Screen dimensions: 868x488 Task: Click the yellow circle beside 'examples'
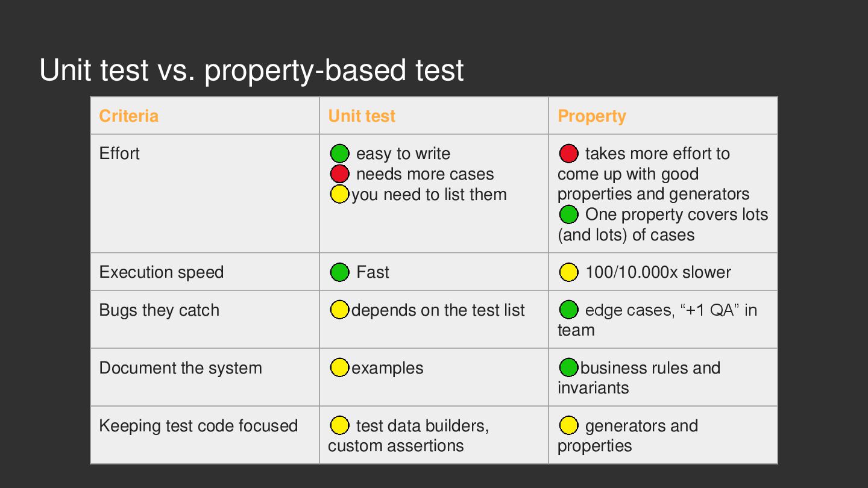point(340,368)
